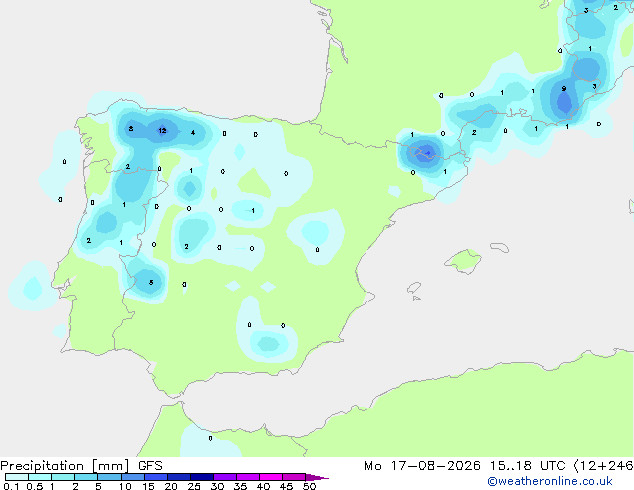Click the '0.5' legend scale label
Image resolution: width=634 pixels, height=490 pixels.
point(35,486)
